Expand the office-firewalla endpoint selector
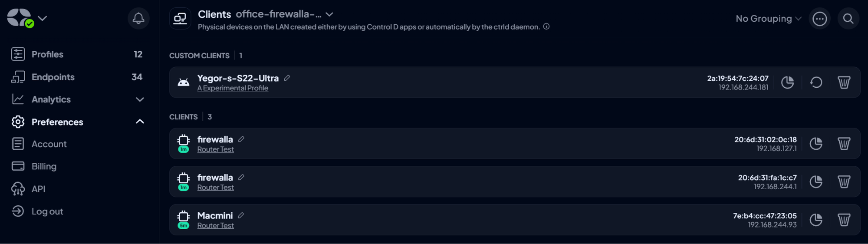This screenshot has height=244, width=868. (x=329, y=14)
